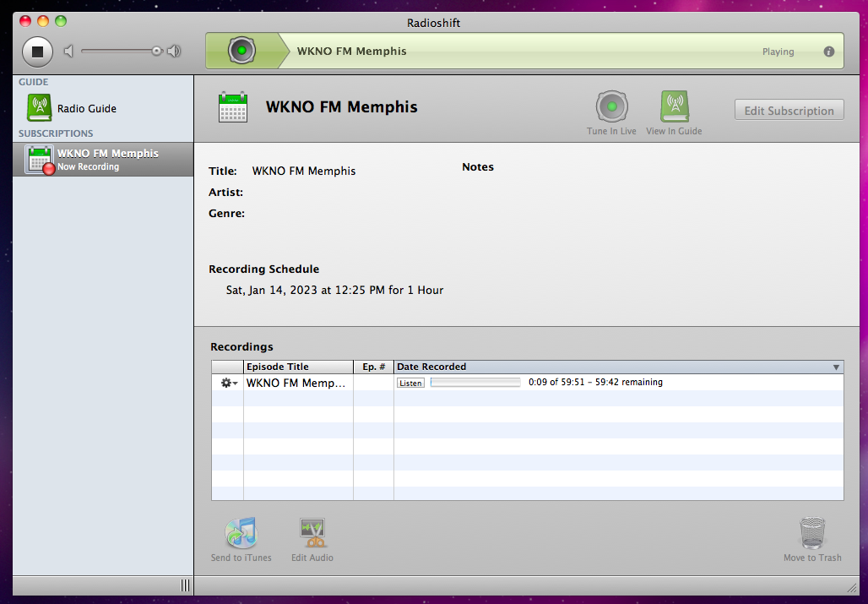Image resolution: width=868 pixels, height=604 pixels.
Task: Select the WKNO FM Memp… episode row
Action: coord(527,383)
